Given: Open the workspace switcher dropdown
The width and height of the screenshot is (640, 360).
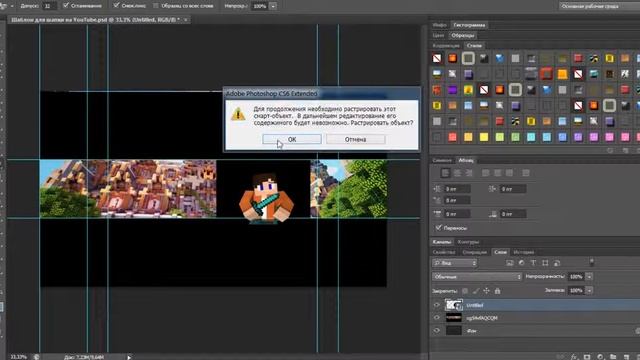Looking at the screenshot, I should click(599, 6).
